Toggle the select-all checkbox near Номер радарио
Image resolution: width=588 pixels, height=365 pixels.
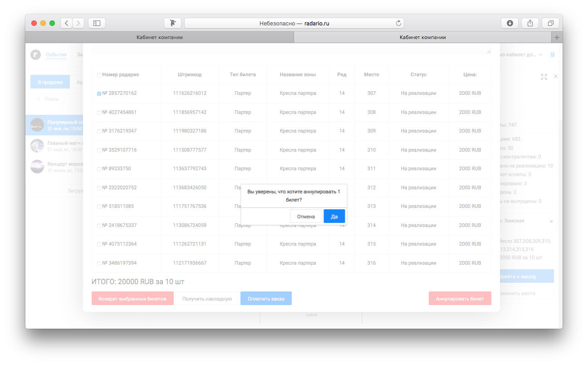[99, 75]
